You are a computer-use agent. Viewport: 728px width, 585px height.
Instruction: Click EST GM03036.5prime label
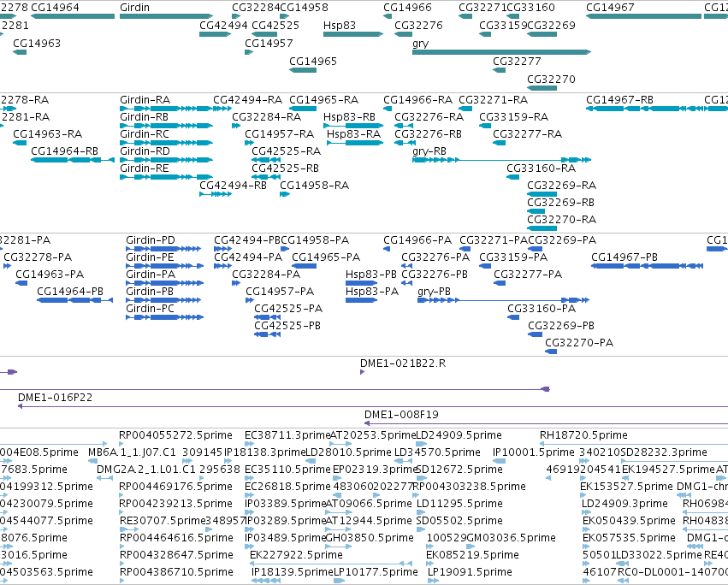point(511,538)
